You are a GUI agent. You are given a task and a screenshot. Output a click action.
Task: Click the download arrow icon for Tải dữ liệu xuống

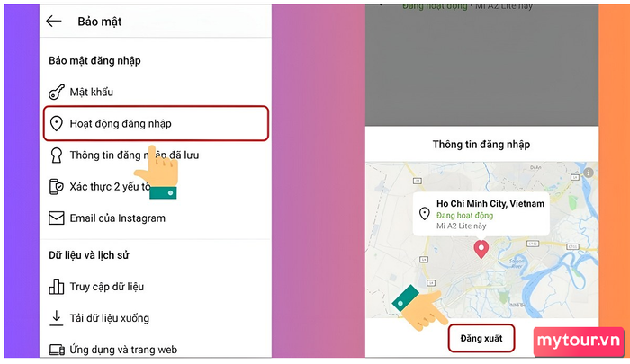(56, 318)
